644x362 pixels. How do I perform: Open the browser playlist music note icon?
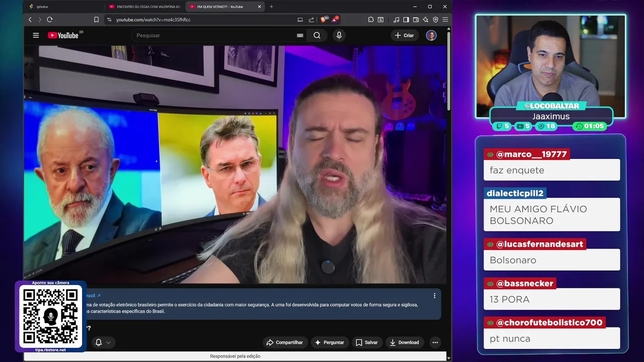pyautogui.click(x=396, y=20)
